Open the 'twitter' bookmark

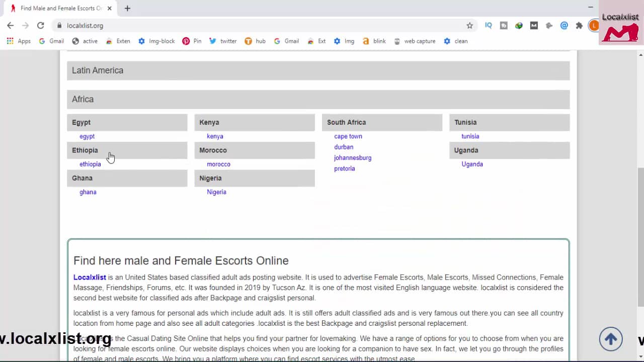coord(223,41)
